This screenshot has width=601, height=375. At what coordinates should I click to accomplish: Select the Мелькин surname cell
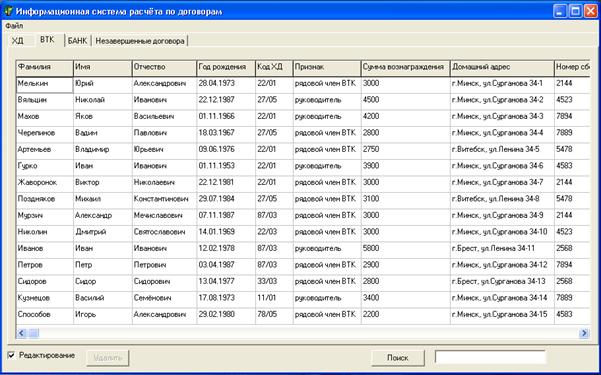point(44,84)
